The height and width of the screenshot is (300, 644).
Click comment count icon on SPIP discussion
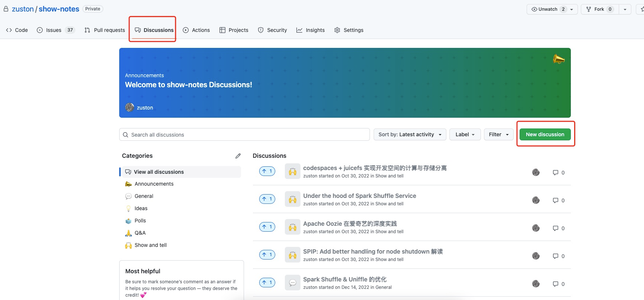pos(556,256)
